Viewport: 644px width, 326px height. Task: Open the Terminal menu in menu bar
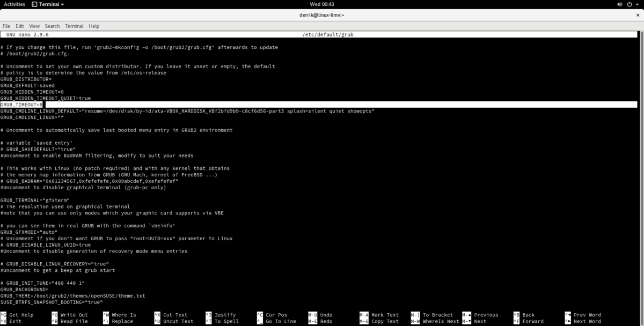coord(74,26)
